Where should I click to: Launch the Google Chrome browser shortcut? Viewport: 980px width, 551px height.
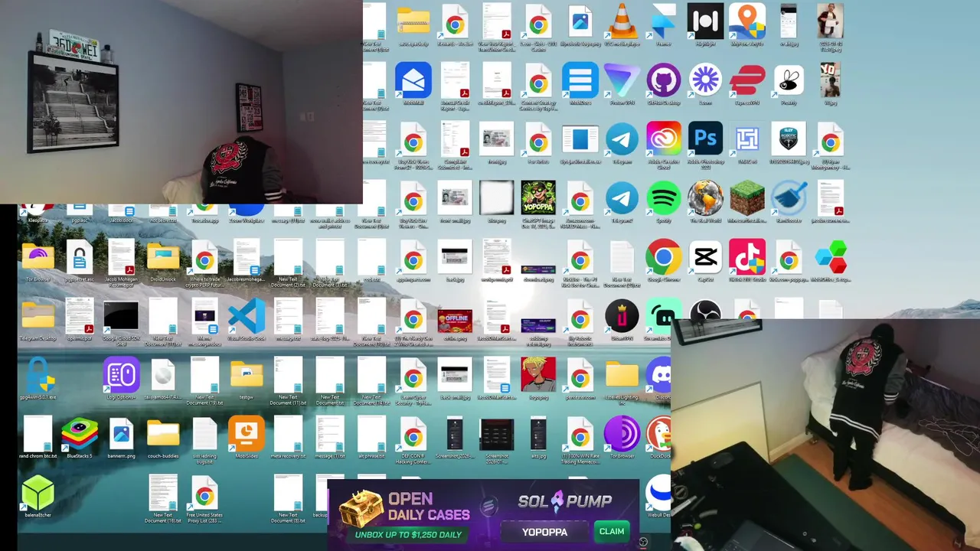[663, 257]
